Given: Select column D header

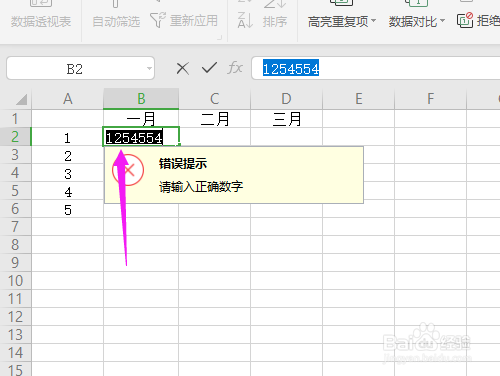Looking at the screenshot, I should click(x=286, y=99).
